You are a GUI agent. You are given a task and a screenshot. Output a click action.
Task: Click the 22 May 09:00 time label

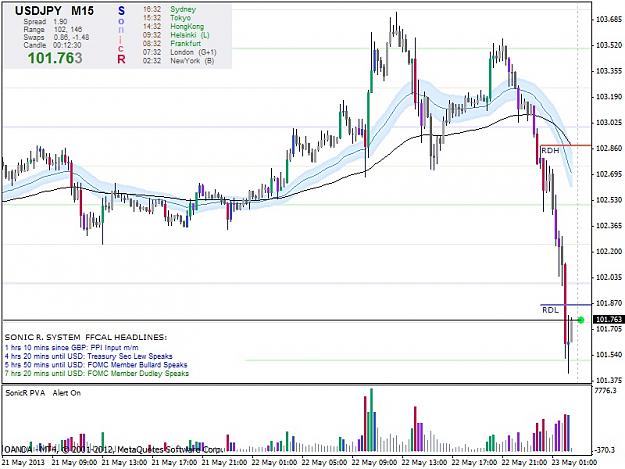click(x=374, y=463)
